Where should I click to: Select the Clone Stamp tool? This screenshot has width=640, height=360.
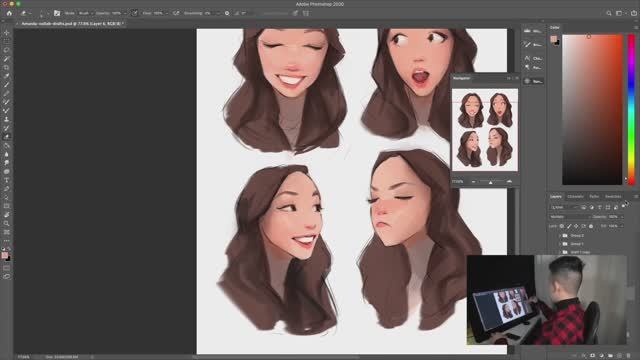(x=6, y=119)
